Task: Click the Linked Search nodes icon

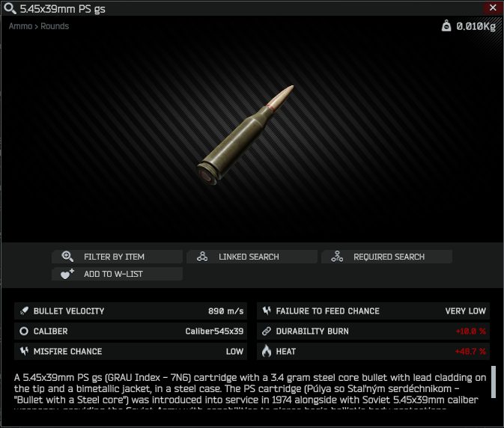Action: click(202, 257)
